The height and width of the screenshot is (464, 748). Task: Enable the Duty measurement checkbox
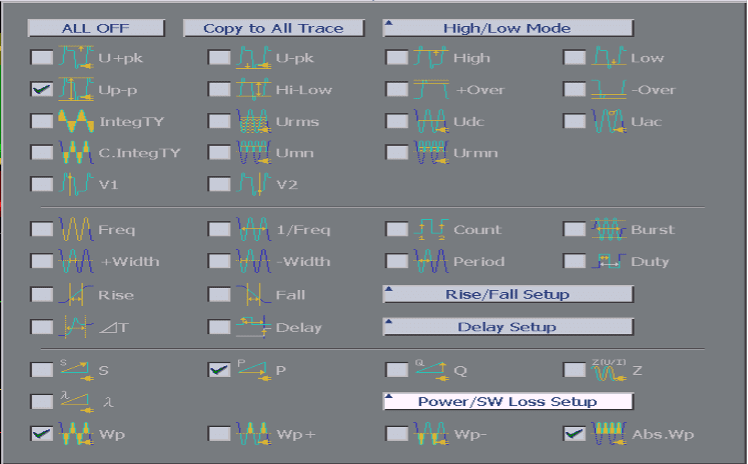click(574, 262)
